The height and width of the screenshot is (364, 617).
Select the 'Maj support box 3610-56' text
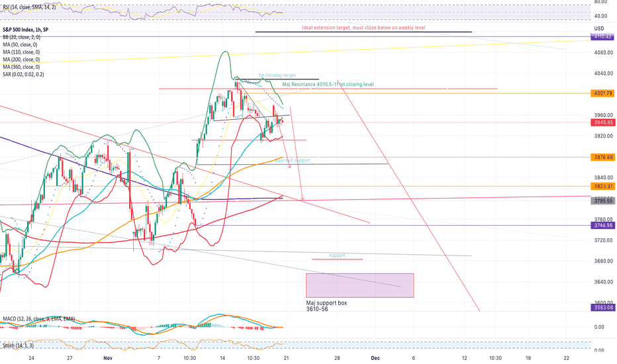click(x=326, y=306)
